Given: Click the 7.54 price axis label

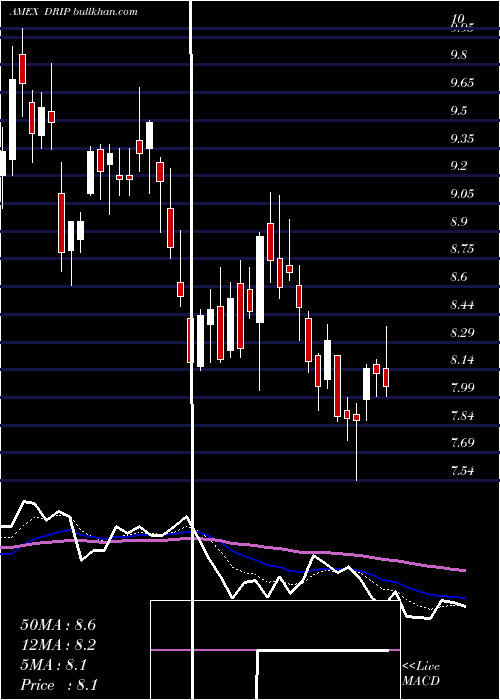Looking at the screenshot, I should (x=462, y=471).
